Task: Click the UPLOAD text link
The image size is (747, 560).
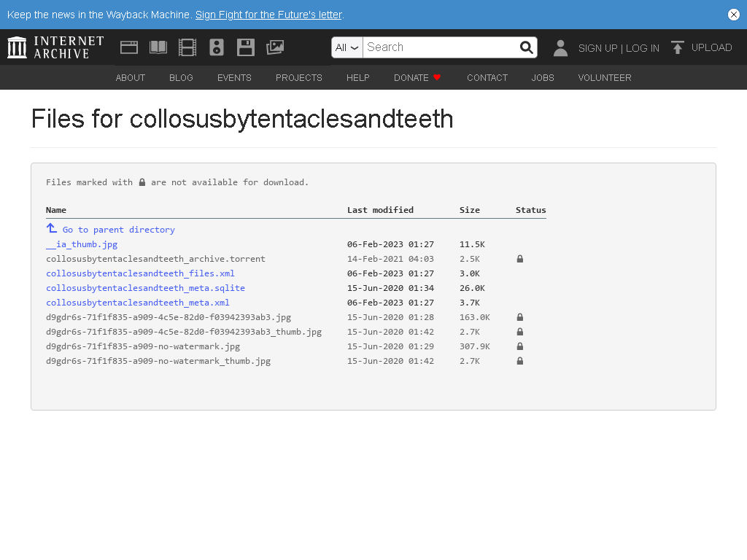Action: point(712,47)
